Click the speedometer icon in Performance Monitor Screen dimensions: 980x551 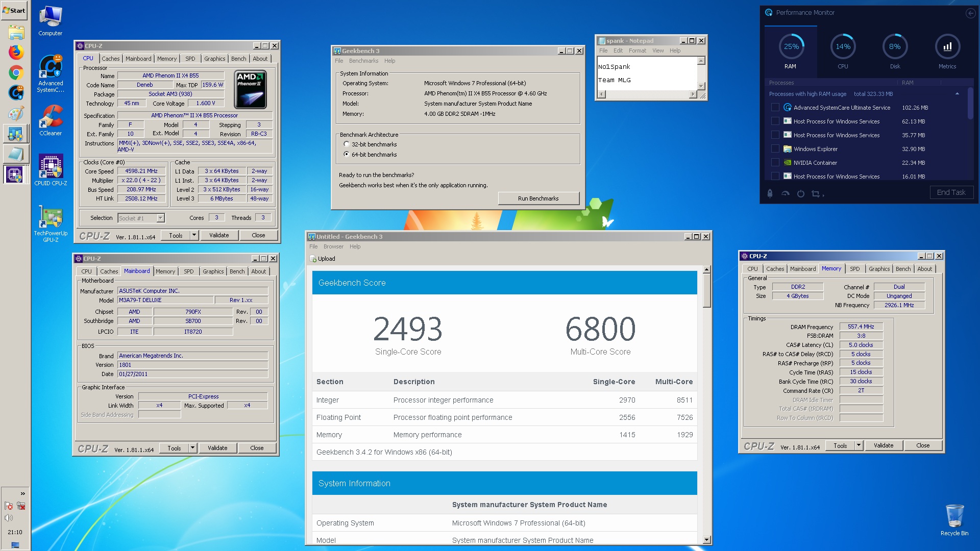click(786, 193)
